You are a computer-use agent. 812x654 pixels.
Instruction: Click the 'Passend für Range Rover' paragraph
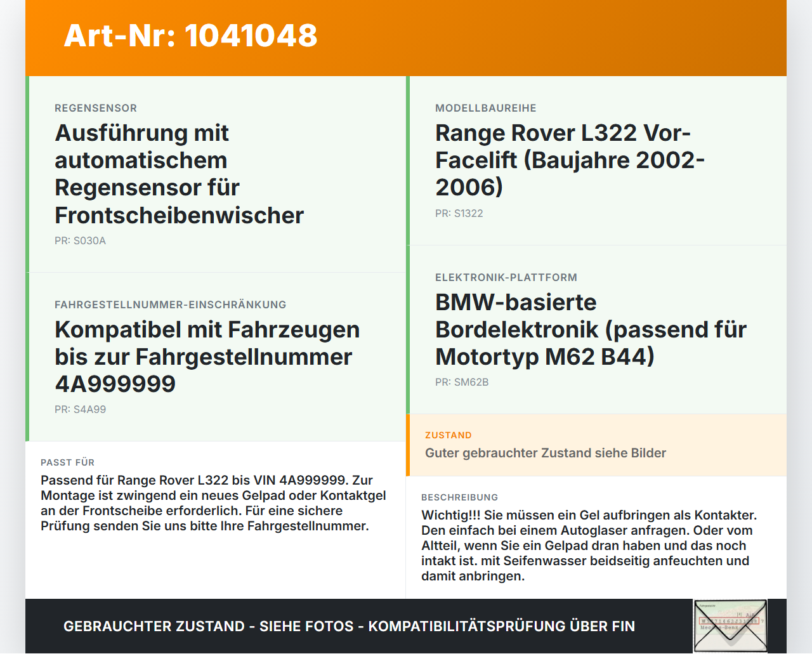[x=213, y=503]
